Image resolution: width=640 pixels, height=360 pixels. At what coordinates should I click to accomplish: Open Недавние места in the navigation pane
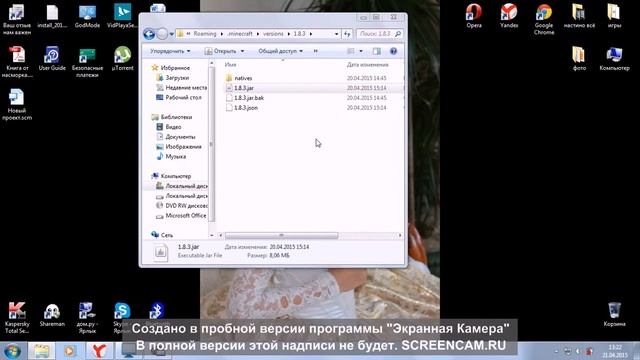186,87
